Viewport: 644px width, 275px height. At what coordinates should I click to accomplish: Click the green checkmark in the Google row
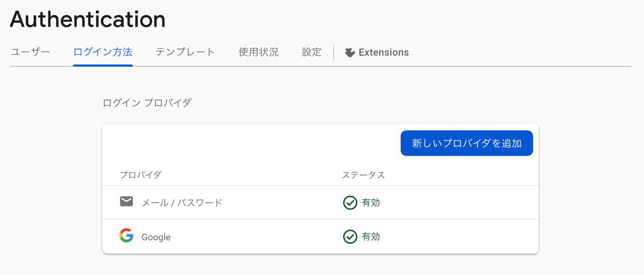(x=350, y=237)
